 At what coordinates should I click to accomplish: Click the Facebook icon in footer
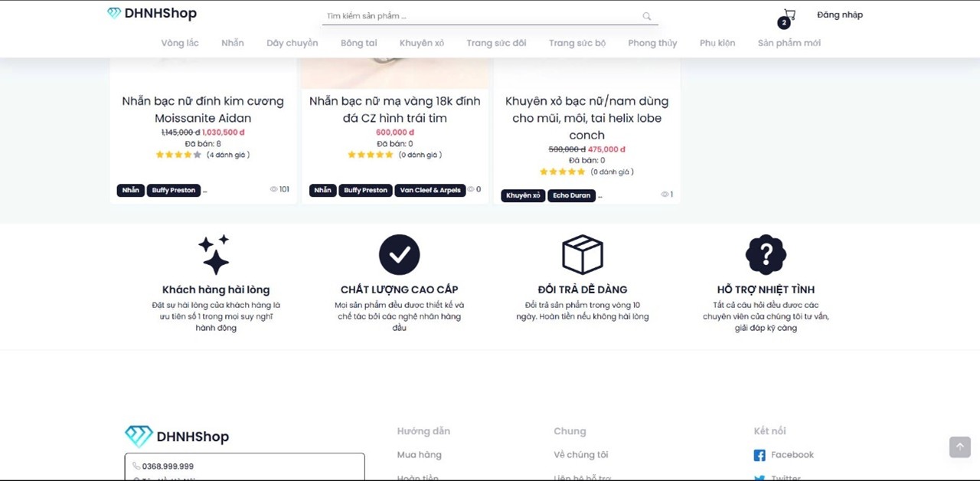tap(759, 456)
